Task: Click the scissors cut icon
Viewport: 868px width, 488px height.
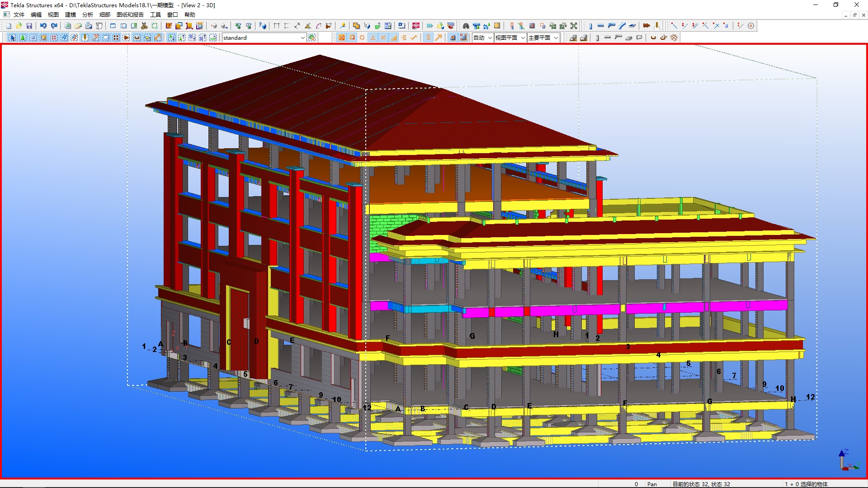Action: [x=144, y=26]
